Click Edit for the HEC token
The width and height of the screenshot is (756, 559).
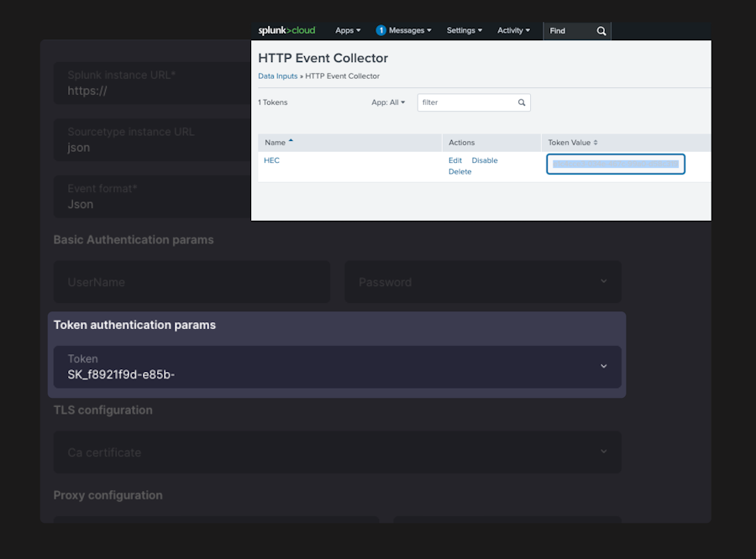tap(455, 160)
